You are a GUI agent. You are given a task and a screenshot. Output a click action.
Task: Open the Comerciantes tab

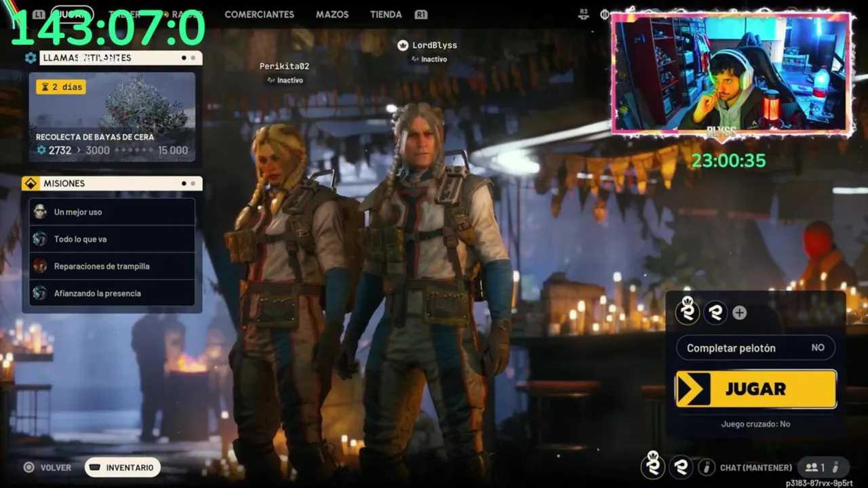(259, 14)
